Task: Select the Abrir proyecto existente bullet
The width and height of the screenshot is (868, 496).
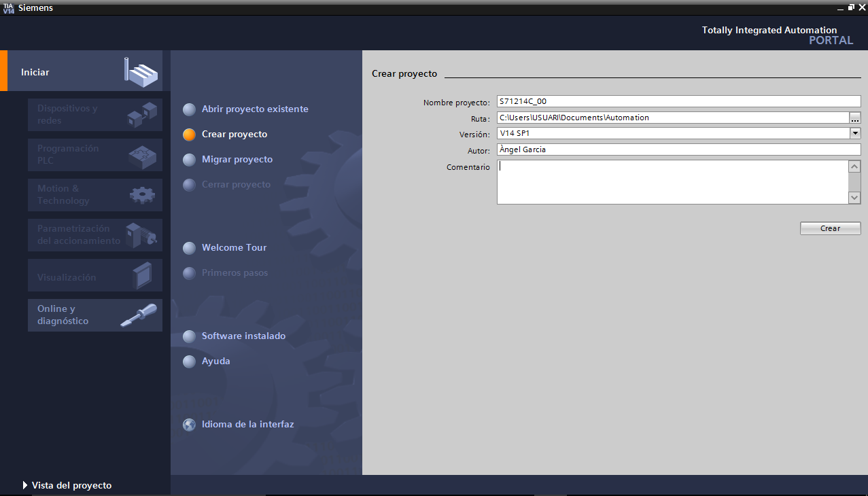Action: (x=189, y=109)
